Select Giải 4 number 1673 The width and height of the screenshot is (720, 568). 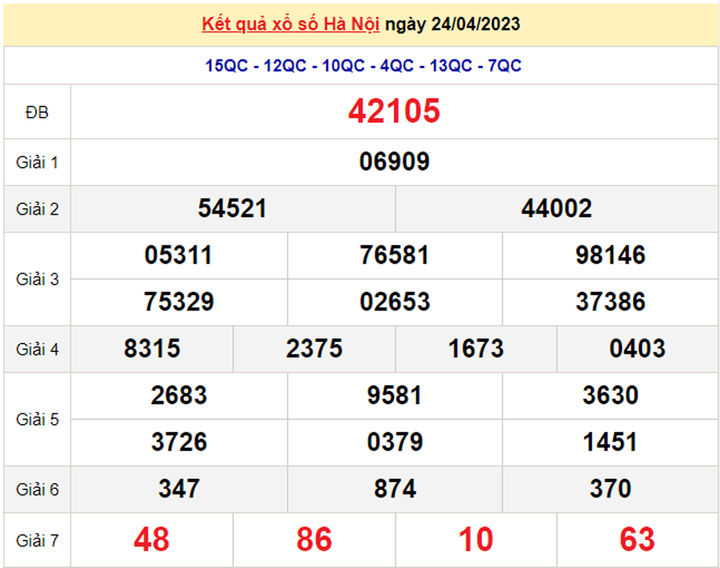pos(476,349)
